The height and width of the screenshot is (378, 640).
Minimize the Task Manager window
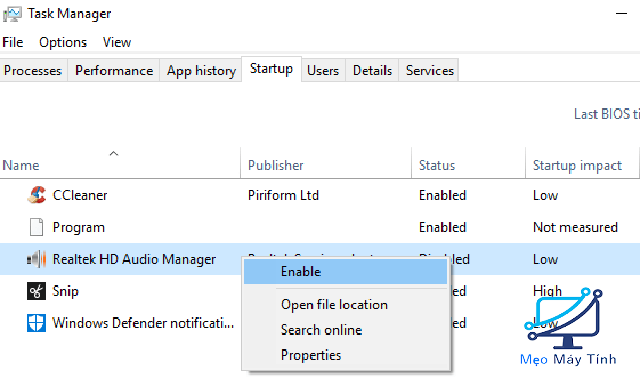(x=621, y=13)
